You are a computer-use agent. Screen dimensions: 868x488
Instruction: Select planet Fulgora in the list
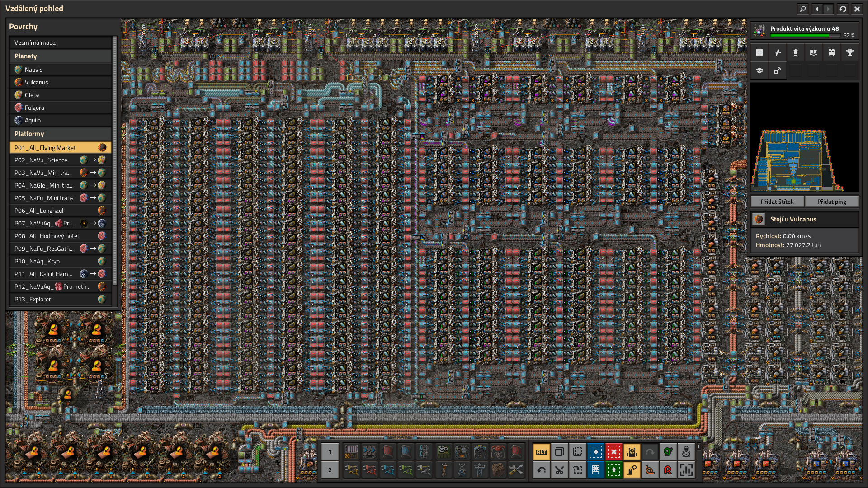61,108
